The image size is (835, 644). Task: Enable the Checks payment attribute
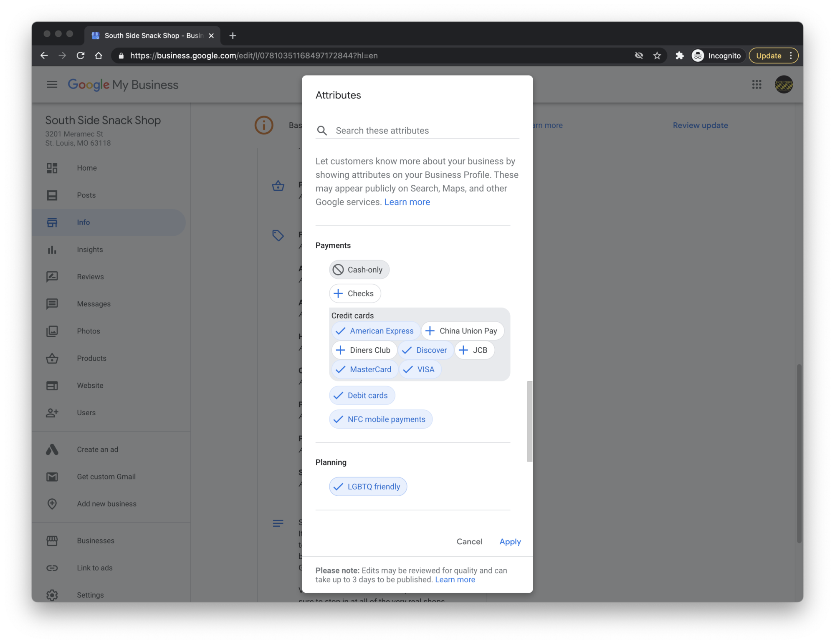(x=355, y=293)
